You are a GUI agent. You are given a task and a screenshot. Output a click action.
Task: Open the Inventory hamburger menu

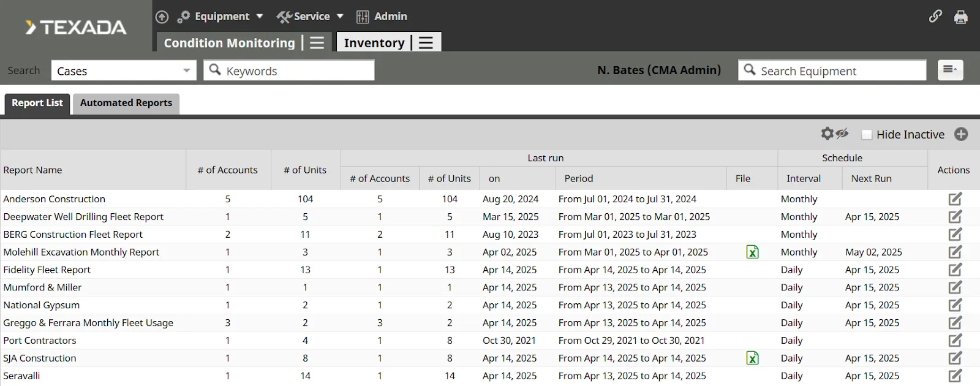426,43
